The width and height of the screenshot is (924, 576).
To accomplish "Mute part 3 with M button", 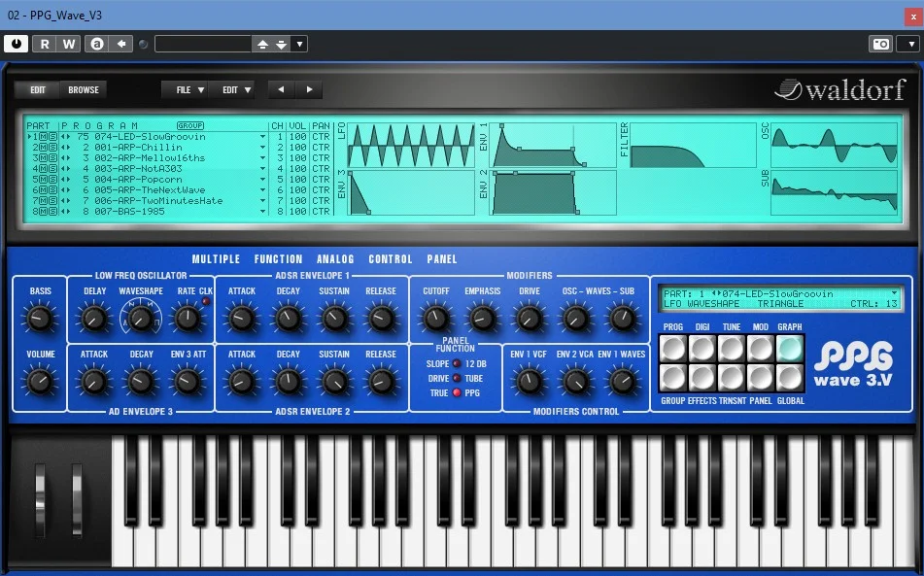I will point(43,157).
